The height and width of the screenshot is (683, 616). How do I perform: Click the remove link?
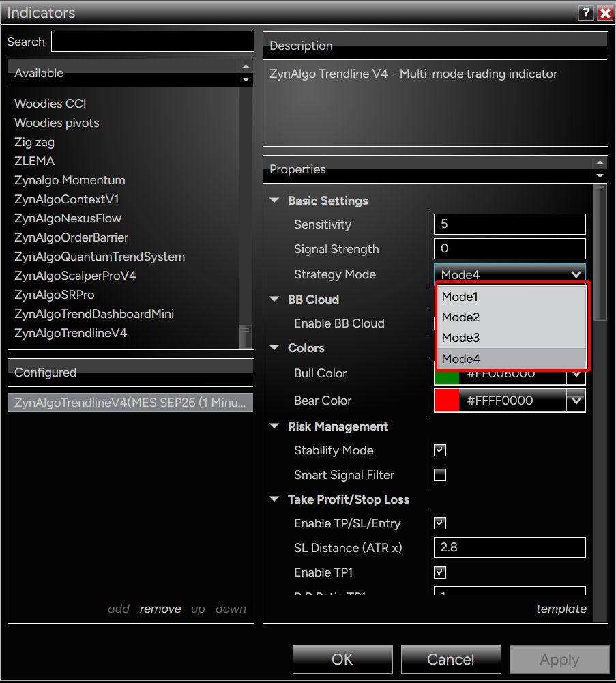[160, 609]
